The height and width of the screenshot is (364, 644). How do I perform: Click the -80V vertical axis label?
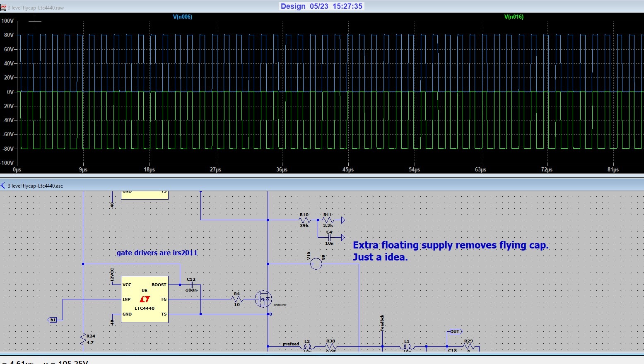coord(8,149)
